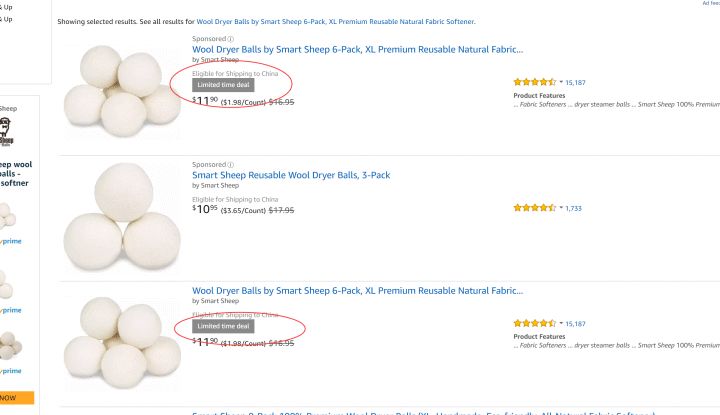Open Smart Sheep Reusable Wool Dryer Balls 3-Pack

pos(291,175)
